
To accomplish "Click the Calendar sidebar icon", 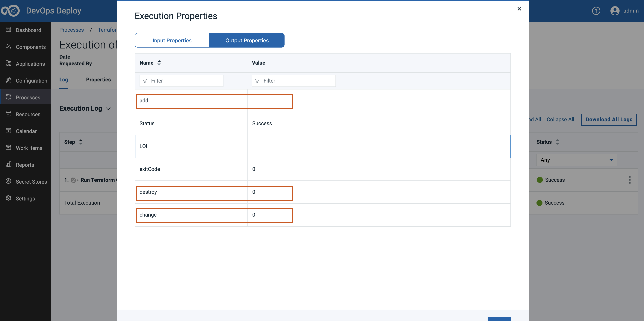I will [x=8, y=131].
